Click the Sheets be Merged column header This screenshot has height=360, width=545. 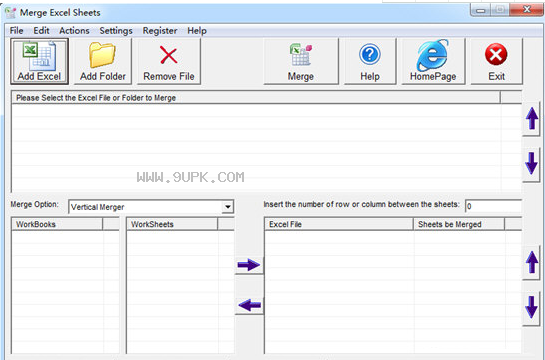(x=459, y=224)
